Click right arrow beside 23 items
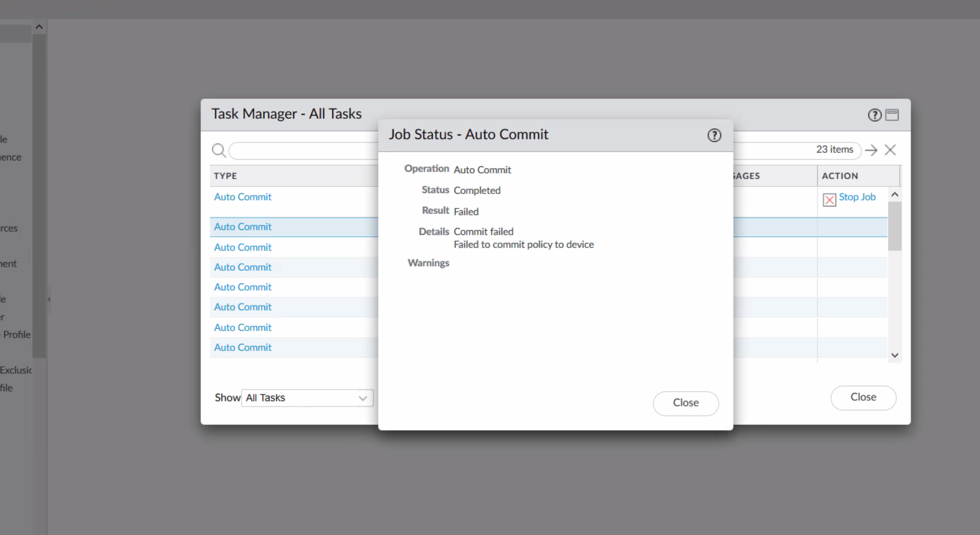Screen dimensions: 980x535 click(871, 150)
